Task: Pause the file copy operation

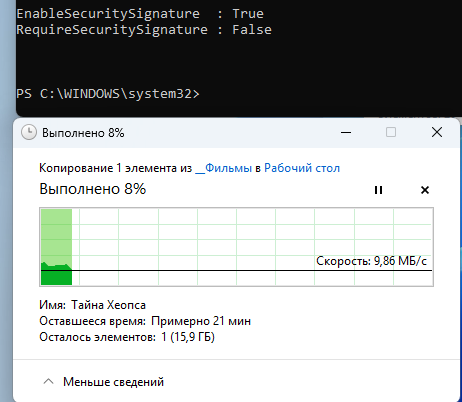Action: click(378, 190)
